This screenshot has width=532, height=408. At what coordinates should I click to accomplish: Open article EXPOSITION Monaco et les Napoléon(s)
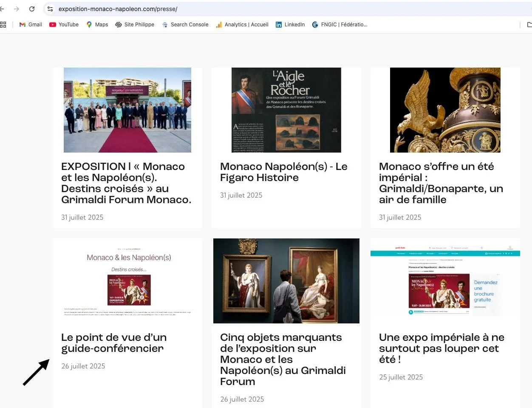(126, 183)
